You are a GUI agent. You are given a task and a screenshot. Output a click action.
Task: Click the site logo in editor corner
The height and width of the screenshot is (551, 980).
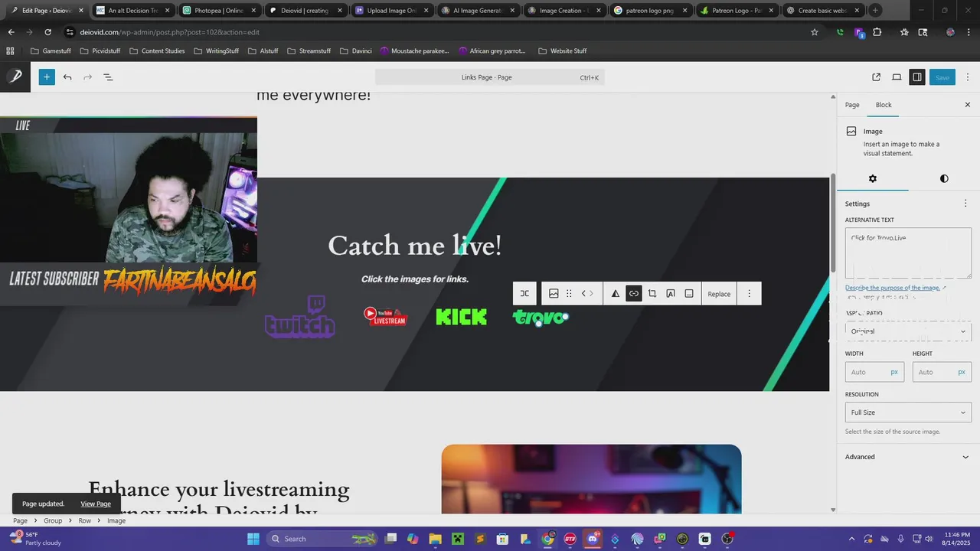click(15, 77)
